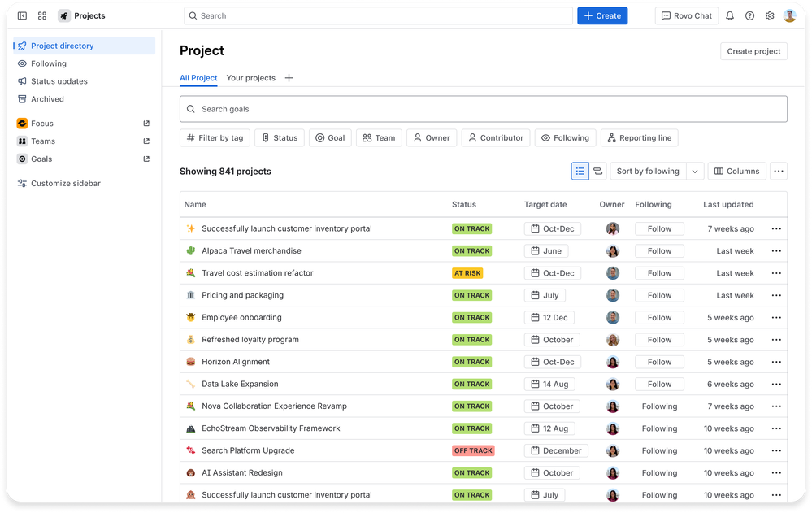Viewport: 812px width, 513px height.
Task: Open Focus via its external link icon
Action: tap(146, 124)
